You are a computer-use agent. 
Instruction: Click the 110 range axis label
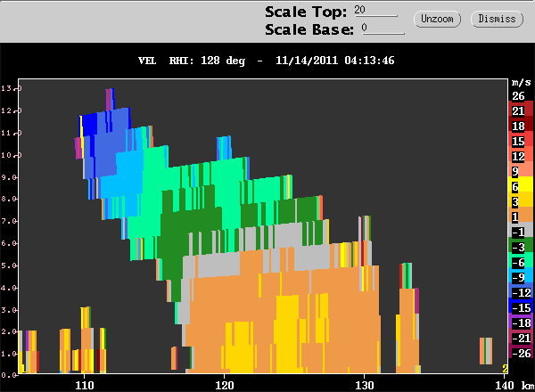(85, 385)
